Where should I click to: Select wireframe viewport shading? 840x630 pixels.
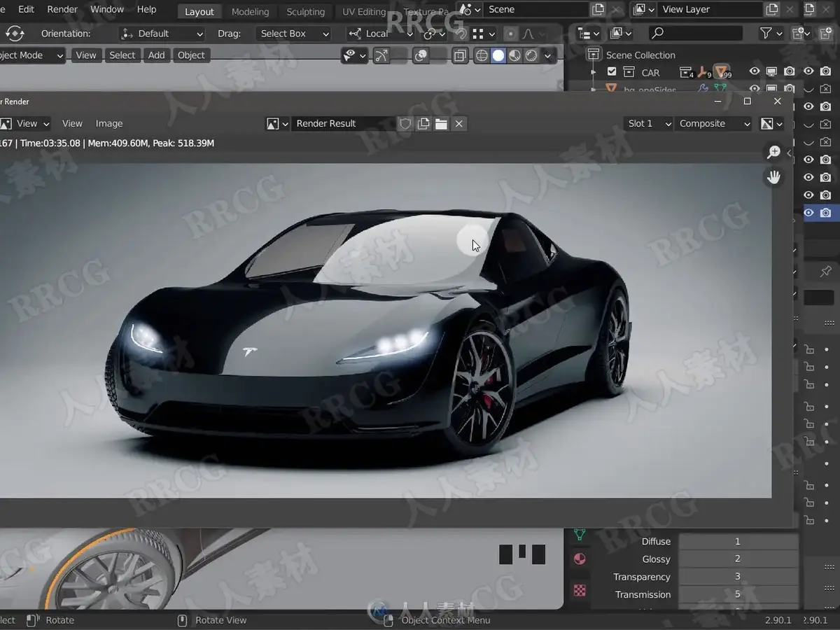click(482, 56)
